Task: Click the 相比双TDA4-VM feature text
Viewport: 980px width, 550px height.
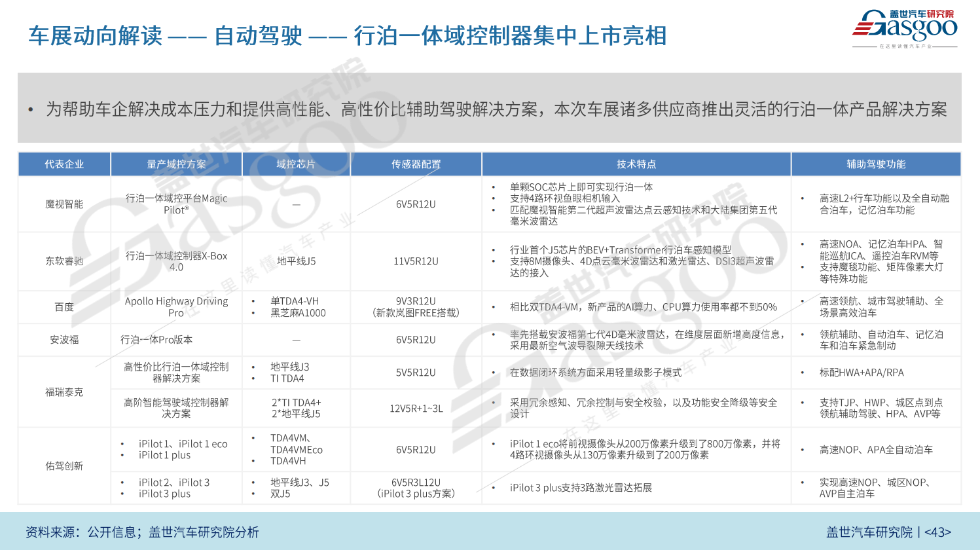Action: [644, 307]
